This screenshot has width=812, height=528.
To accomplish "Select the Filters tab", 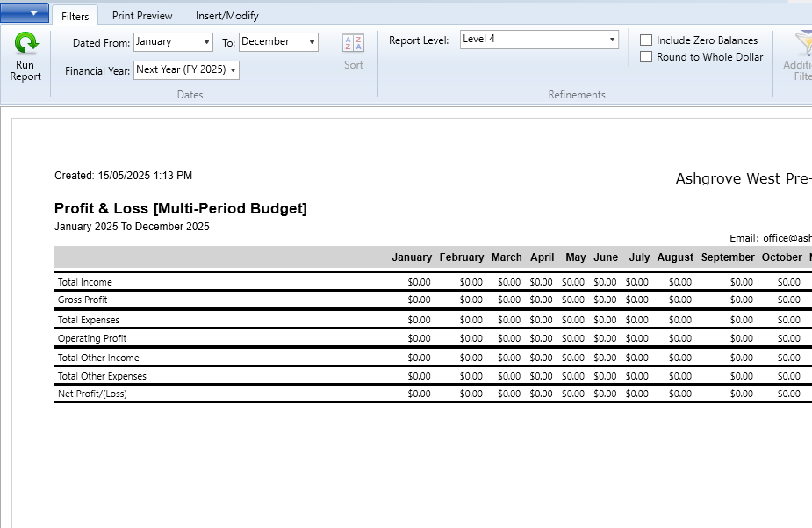I will click(x=75, y=16).
